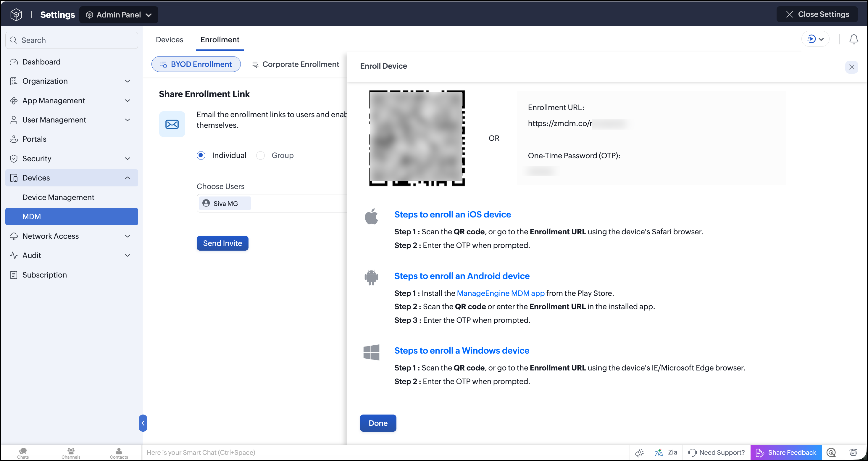Click Need Support? in bottom bar
The height and width of the screenshot is (461, 868).
(x=716, y=453)
